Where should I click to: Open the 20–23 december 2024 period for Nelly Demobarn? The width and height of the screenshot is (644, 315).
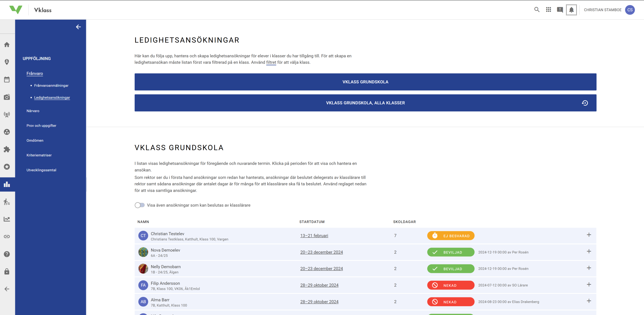[x=321, y=268]
